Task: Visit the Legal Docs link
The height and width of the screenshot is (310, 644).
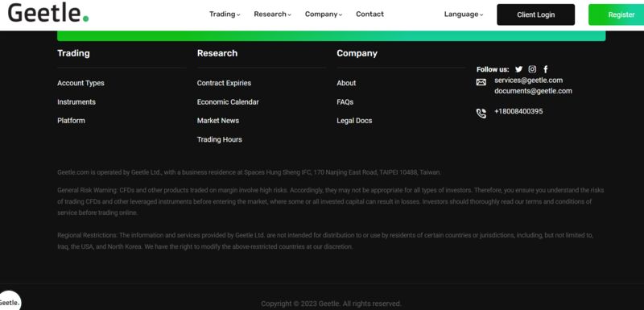Action: (354, 121)
